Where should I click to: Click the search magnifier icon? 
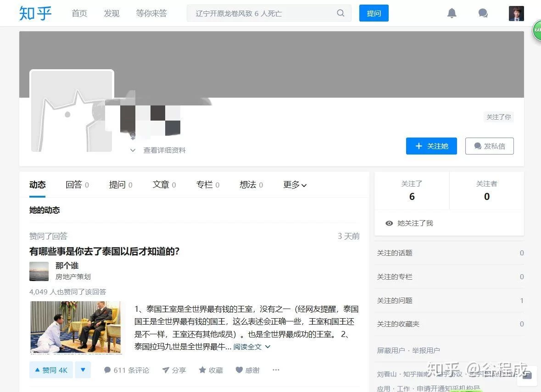340,13
